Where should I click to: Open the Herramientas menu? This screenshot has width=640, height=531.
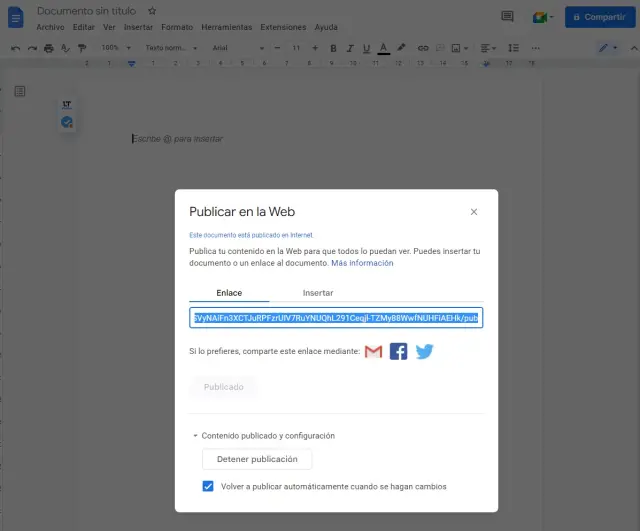click(227, 27)
